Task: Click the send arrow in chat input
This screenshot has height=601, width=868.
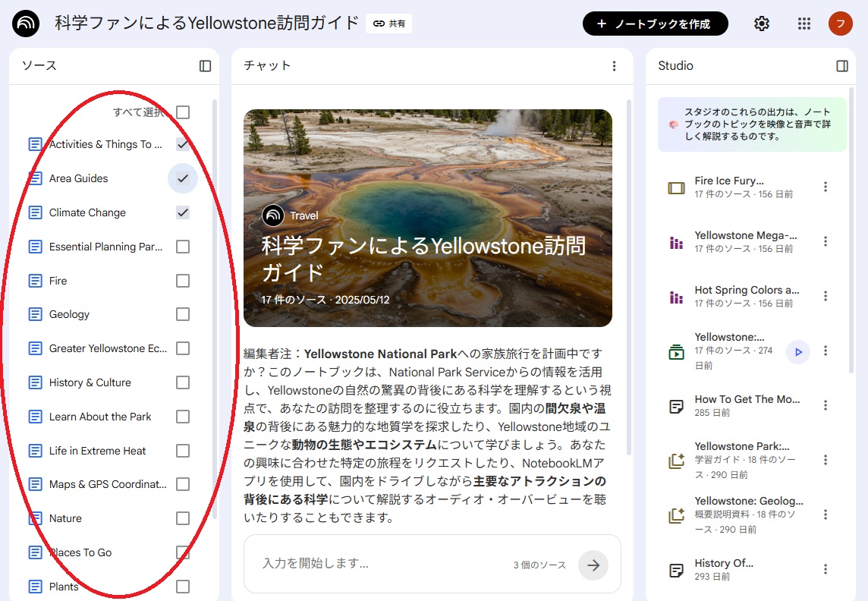Action: (593, 565)
